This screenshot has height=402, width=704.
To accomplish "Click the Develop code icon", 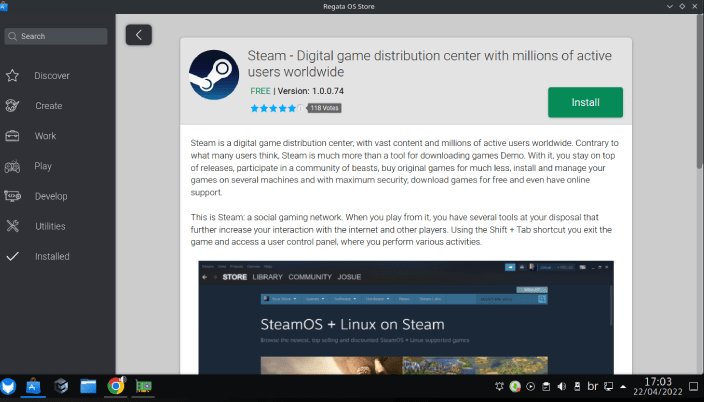I will [x=12, y=196].
